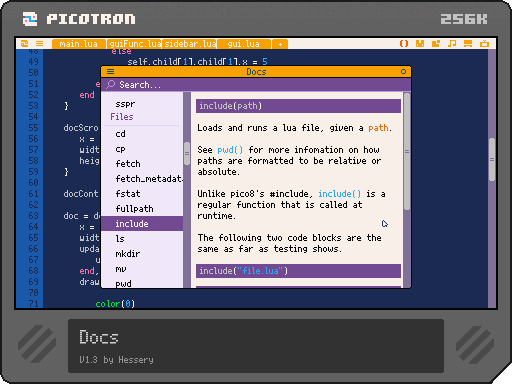The image size is (512, 384).
Task: Open the code editor workspace icon
Action: (404, 43)
